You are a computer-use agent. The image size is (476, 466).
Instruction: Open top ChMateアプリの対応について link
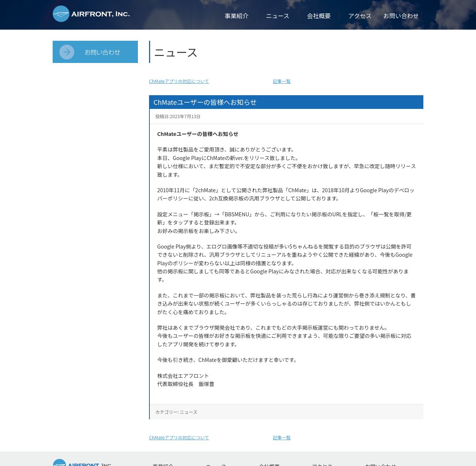pos(179,81)
